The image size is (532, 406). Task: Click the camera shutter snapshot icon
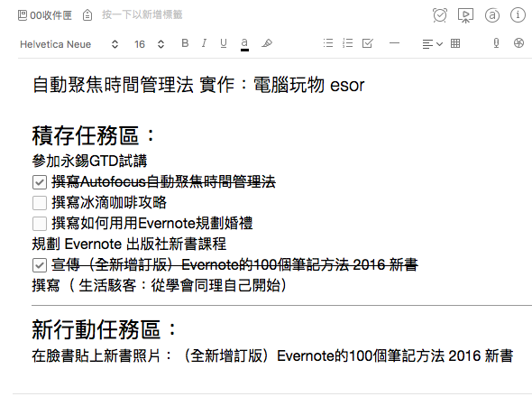coord(518,43)
